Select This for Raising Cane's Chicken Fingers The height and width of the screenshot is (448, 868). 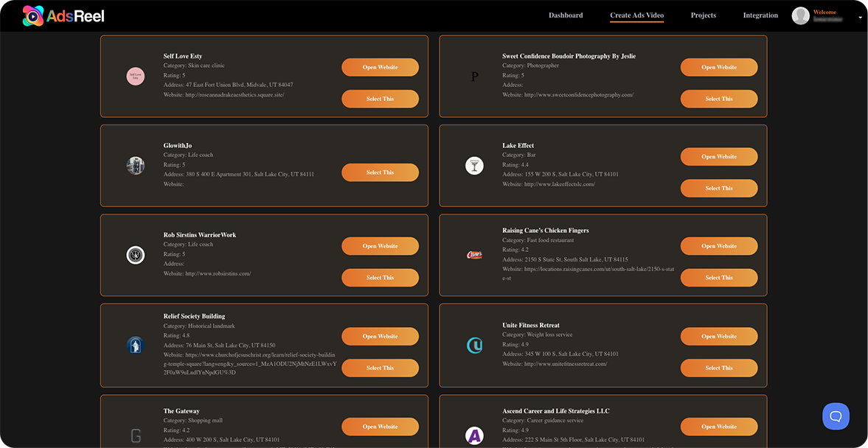click(718, 278)
